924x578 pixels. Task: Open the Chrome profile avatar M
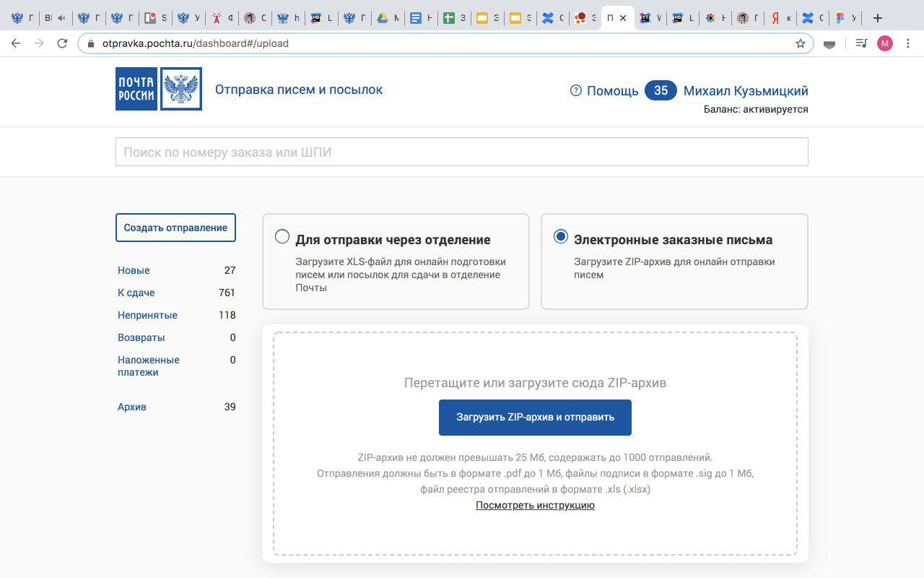(885, 43)
